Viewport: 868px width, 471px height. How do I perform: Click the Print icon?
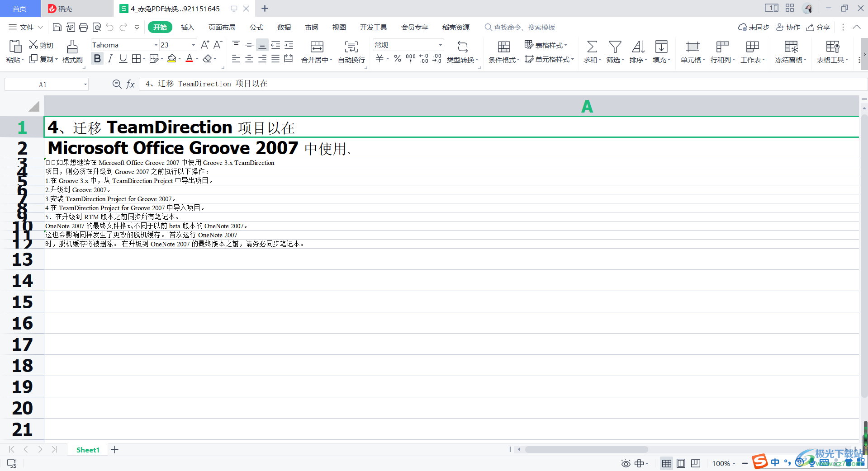click(83, 27)
